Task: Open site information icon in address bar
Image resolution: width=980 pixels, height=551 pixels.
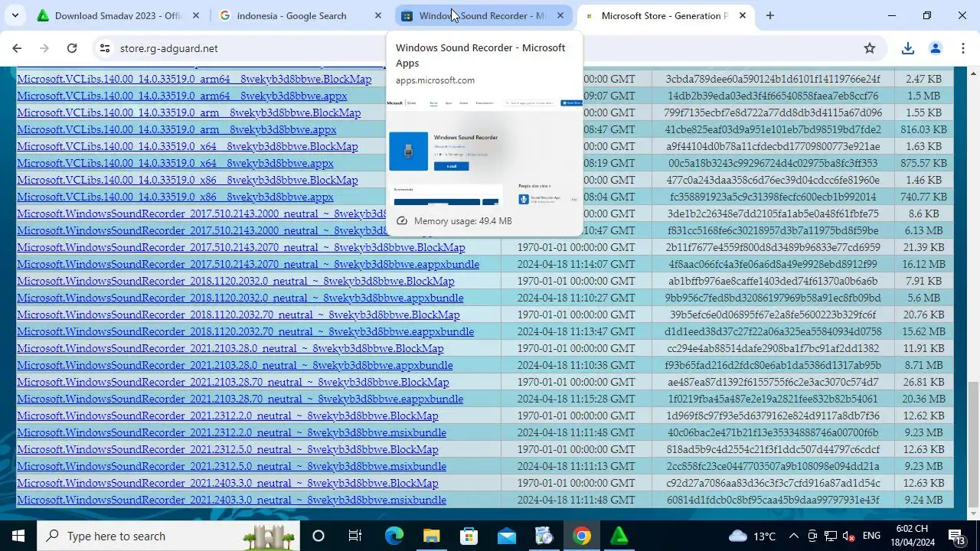Action: click(x=105, y=48)
